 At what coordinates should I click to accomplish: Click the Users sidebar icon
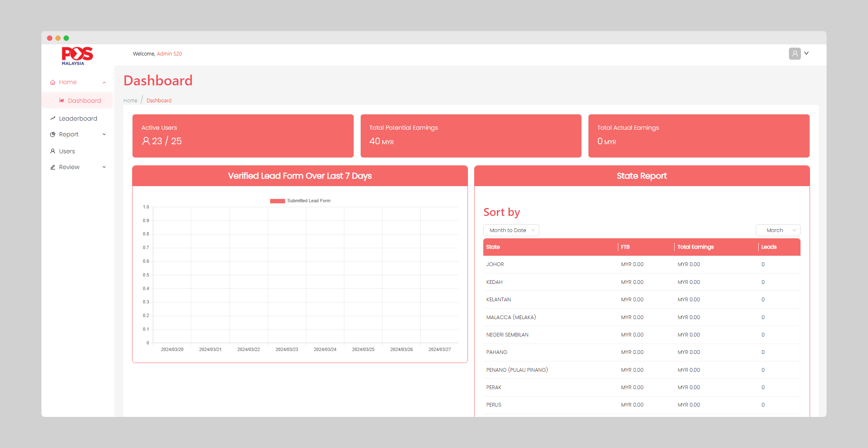point(52,151)
